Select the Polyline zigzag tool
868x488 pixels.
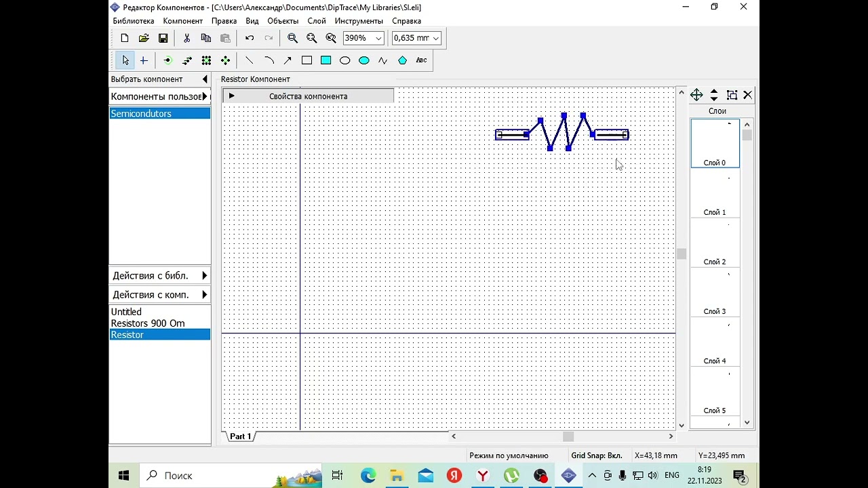tap(382, 60)
